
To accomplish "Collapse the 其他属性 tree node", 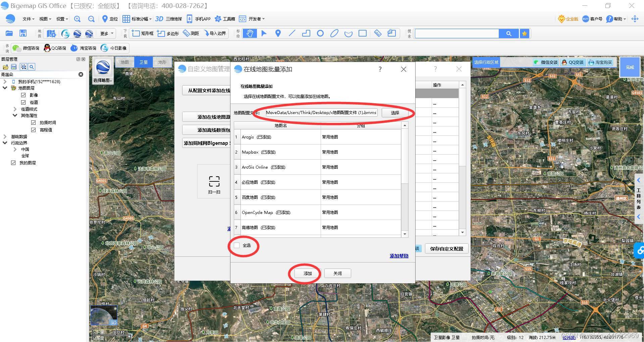I will [15, 115].
